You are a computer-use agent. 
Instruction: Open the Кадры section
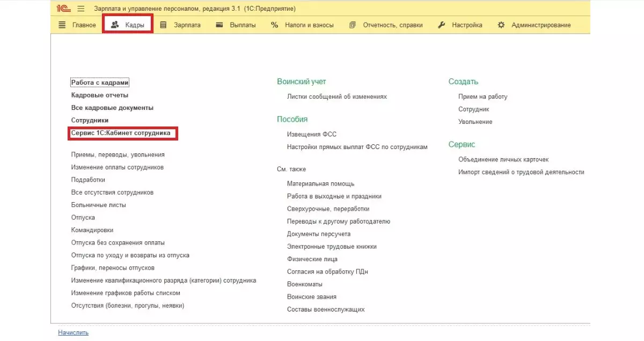128,25
